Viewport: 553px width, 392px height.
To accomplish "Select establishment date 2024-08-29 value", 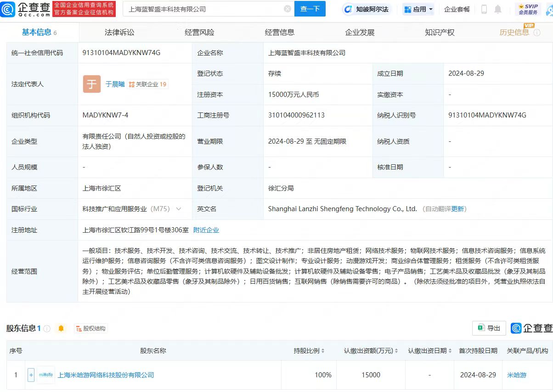I will (466, 73).
